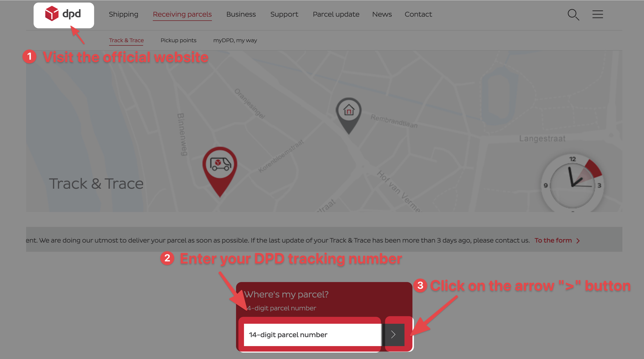Click the DPD logo
This screenshot has height=359, width=644.
(x=63, y=14)
